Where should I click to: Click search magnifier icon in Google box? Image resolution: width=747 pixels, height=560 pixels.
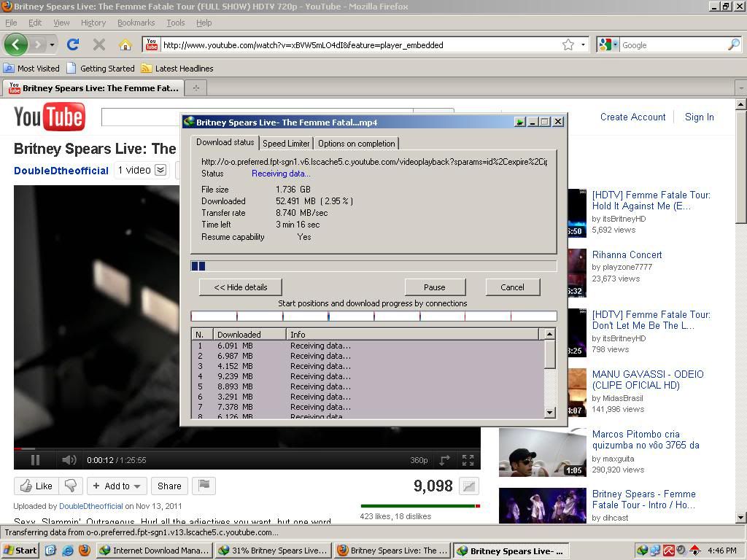tap(734, 44)
